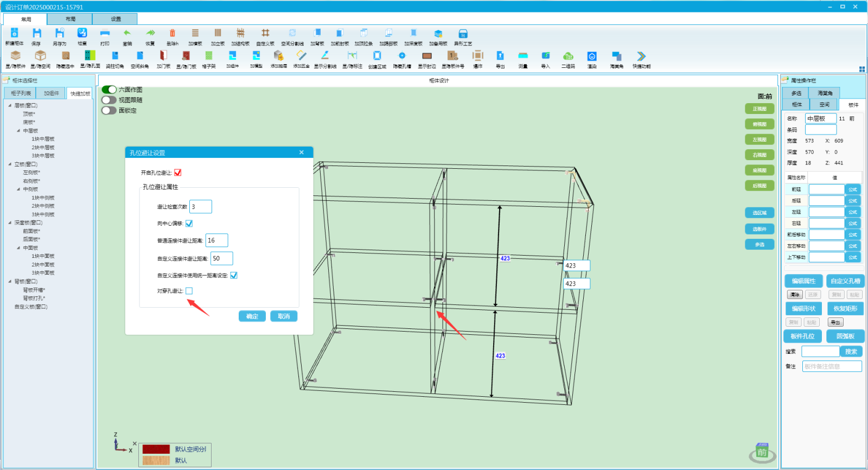Open the 二维码 (QR code) tool
Screen dimensions: 868x470
pos(568,56)
